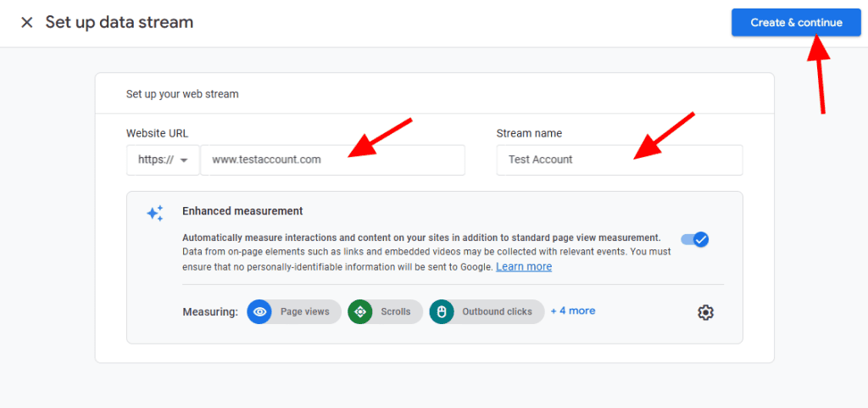Screen dimensions: 868x408
Task: Expand the + 4 more measurements
Action: 573,310
